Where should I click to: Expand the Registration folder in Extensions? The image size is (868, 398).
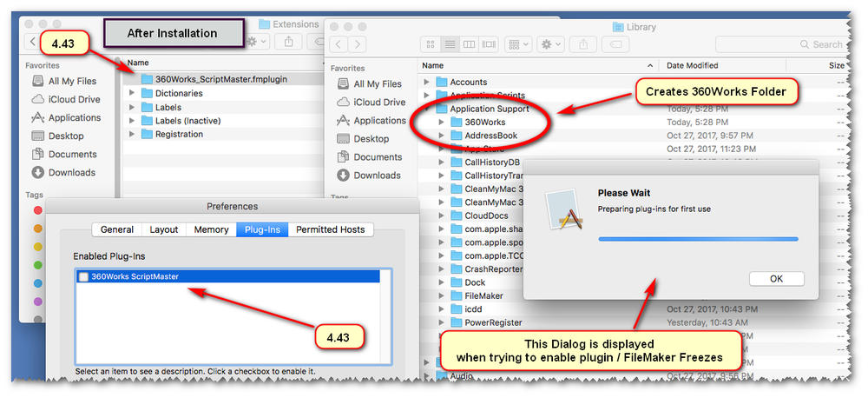tap(132, 134)
